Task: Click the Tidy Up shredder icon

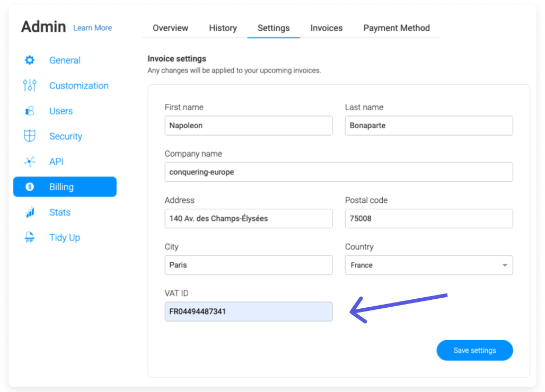Action: [x=30, y=237]
